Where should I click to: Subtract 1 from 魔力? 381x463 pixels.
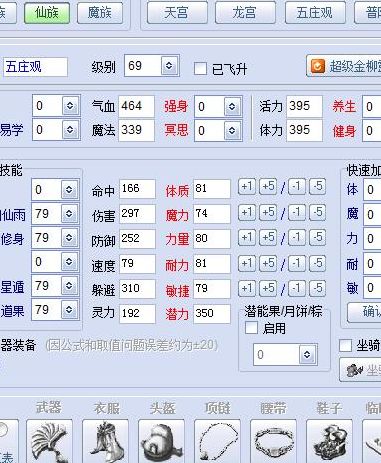click(x=296, y=212)
